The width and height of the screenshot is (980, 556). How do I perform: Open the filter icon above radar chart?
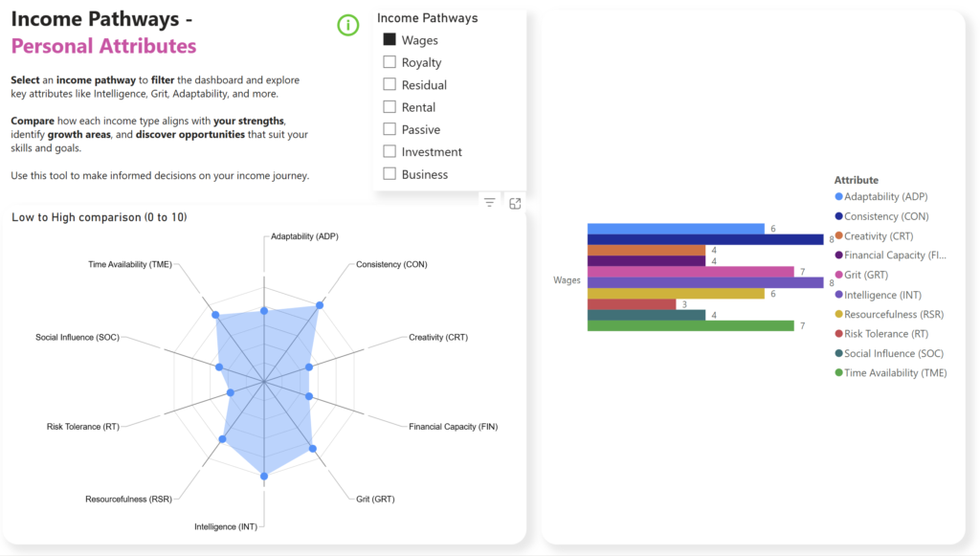[x=489, y=203]
